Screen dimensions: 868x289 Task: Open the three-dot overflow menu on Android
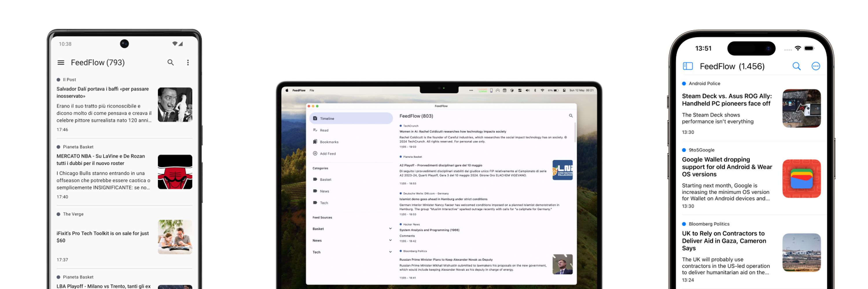pyautogui.click(x=188, y=63)
